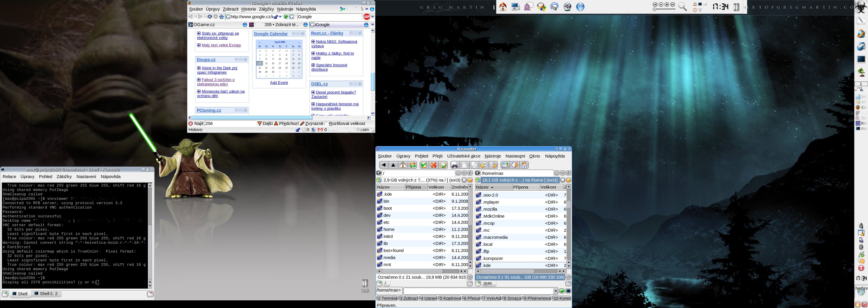Switch to 'Shell č. 2' Konsole tab
The image size is (868, 308).
(x=46, y=294)
